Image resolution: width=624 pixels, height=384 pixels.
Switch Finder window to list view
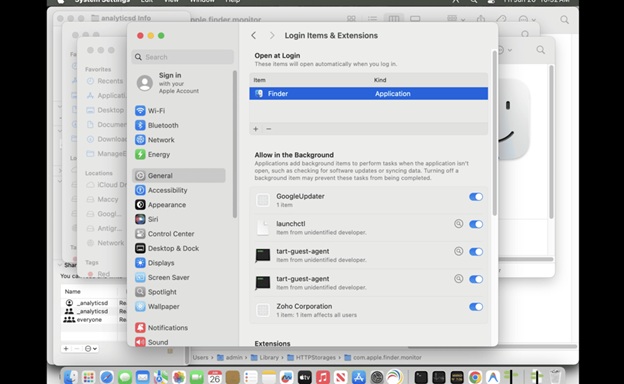[372, 19]
